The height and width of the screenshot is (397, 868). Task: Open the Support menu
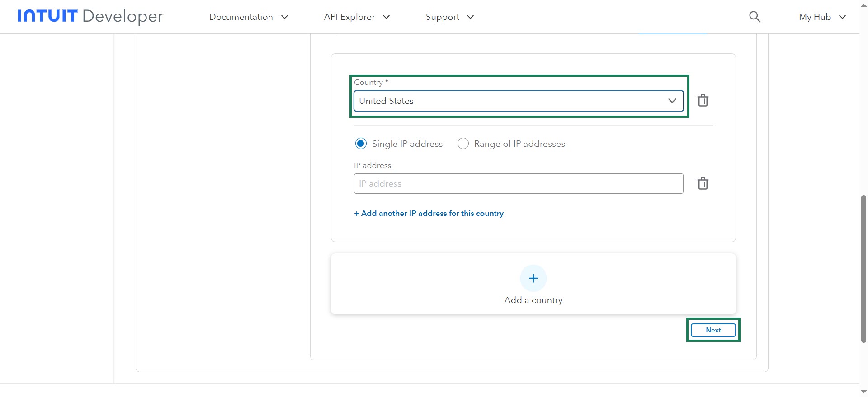(x=442, y=17)
